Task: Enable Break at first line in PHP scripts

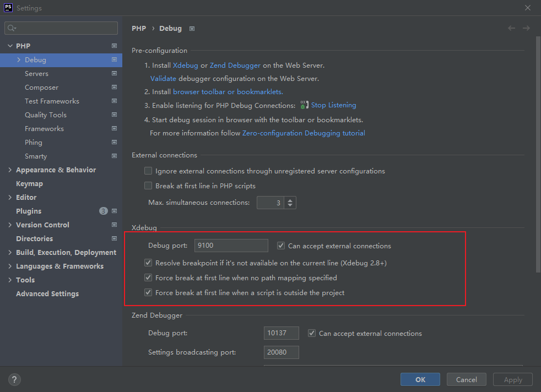Action: tap(148, 186)
